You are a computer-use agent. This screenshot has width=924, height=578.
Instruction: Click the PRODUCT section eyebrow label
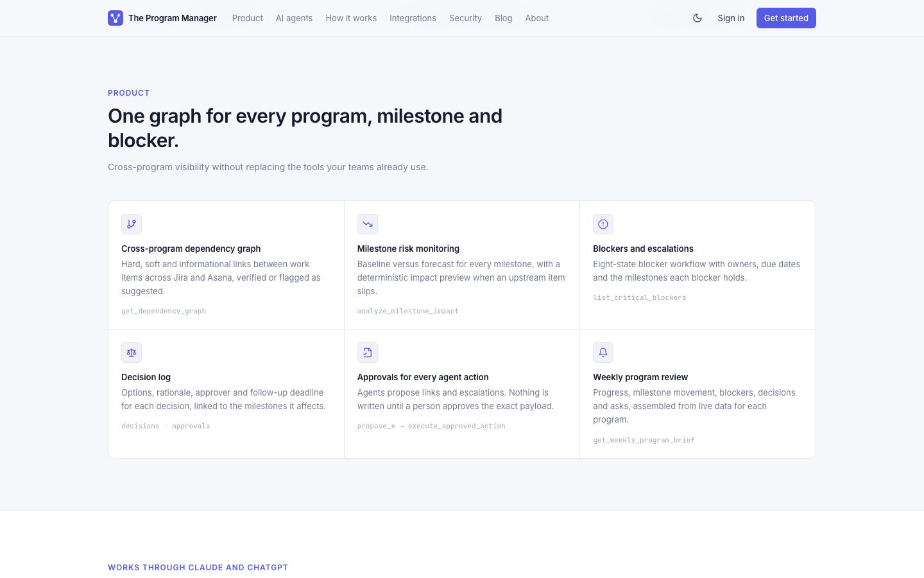129,93
